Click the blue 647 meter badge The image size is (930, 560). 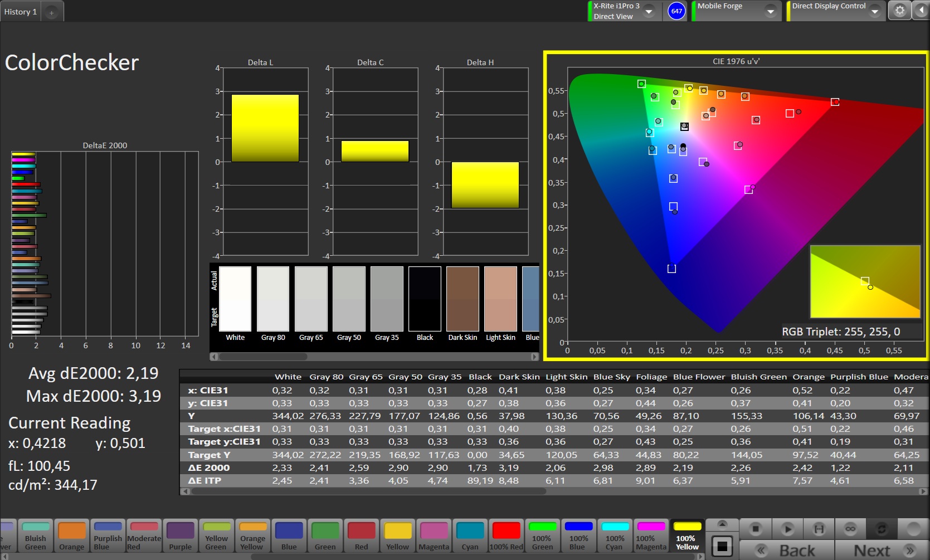676,11
